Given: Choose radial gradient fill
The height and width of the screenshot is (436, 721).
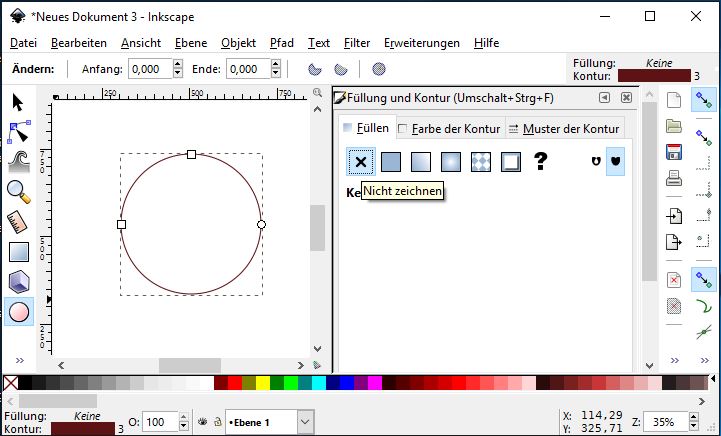Looking at the screenshot, I should click(451, 162).
